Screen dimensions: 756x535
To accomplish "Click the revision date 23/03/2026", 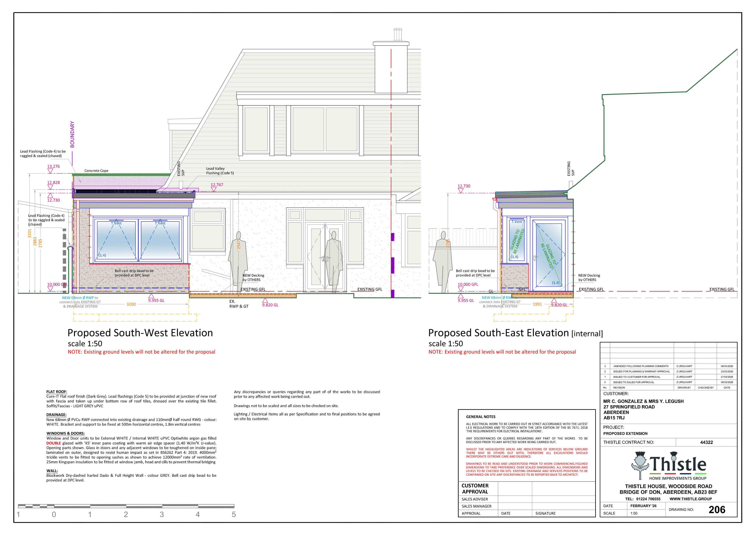I will tap(727, 372).
